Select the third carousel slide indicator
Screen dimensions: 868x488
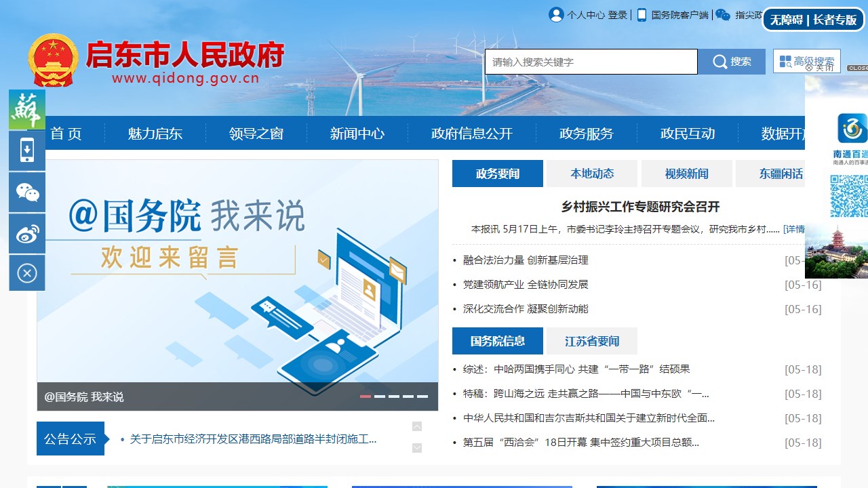(394, 396)
